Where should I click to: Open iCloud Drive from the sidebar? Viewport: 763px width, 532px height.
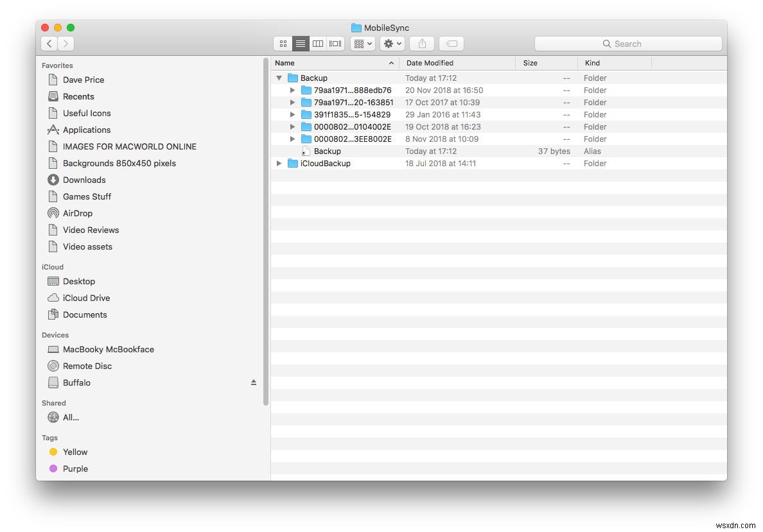pos(85,298)
